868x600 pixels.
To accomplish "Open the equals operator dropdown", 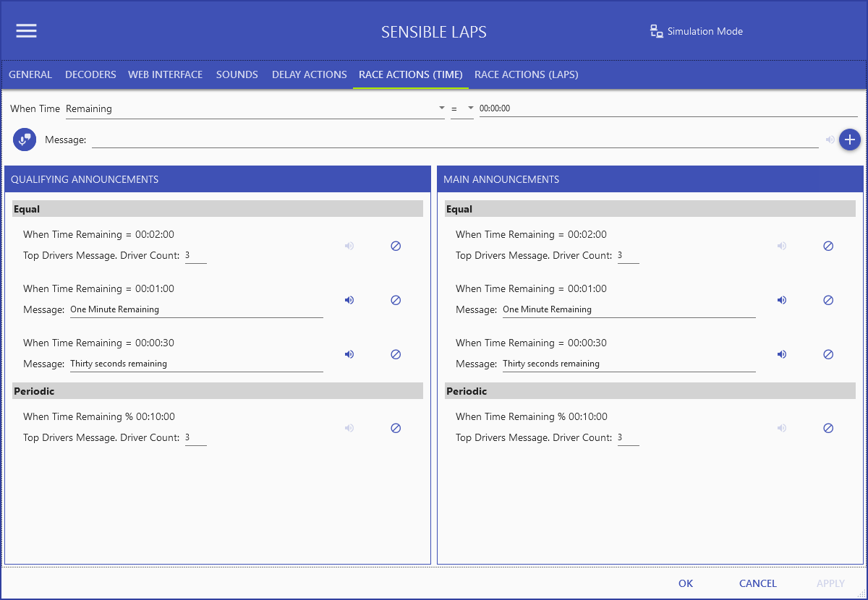I will point(462,108).
